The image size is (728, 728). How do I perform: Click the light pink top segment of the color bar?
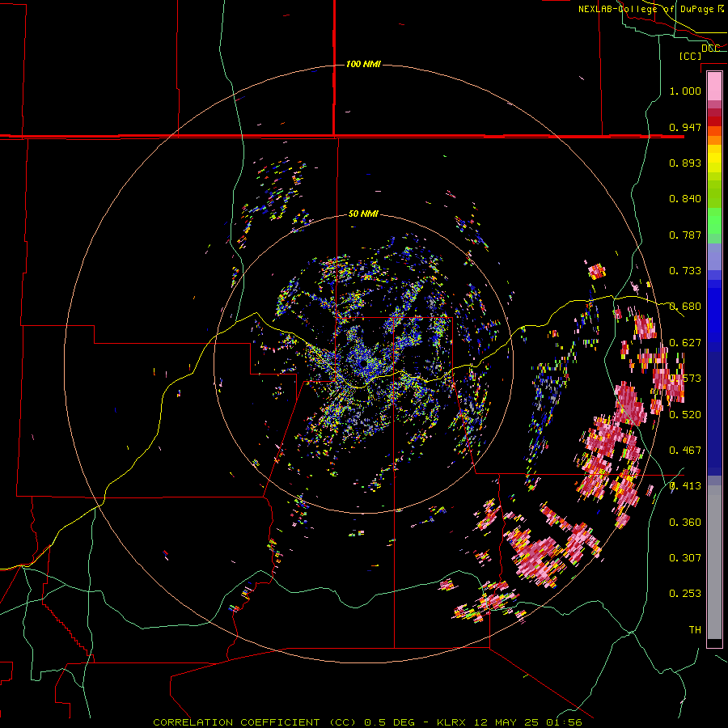point(714,87)
